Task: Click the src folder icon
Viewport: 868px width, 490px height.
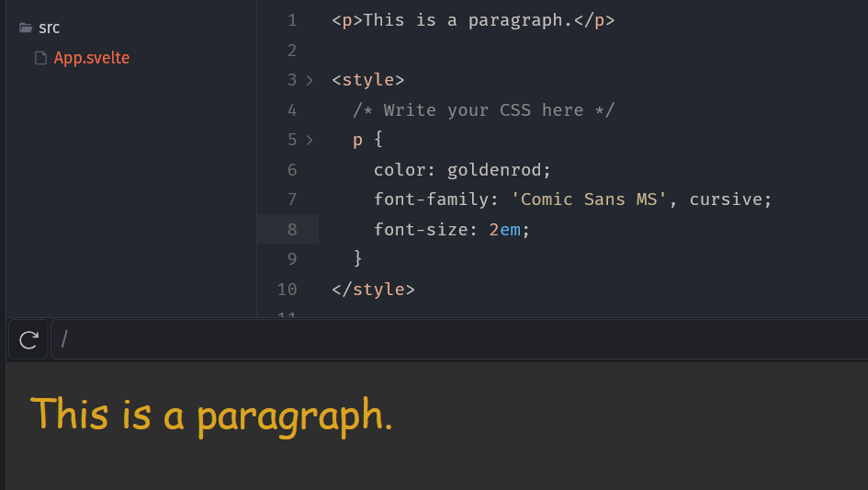Action: pyautogui.click(x=26, y=28)
